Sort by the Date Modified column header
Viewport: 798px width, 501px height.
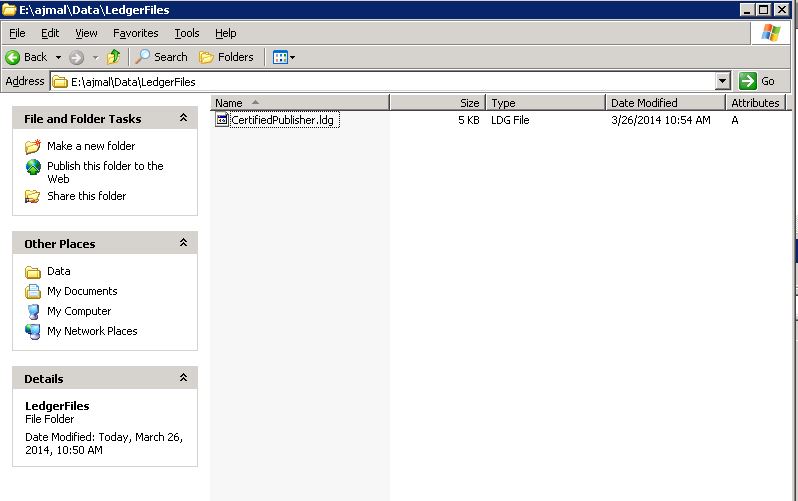point(665,103)
